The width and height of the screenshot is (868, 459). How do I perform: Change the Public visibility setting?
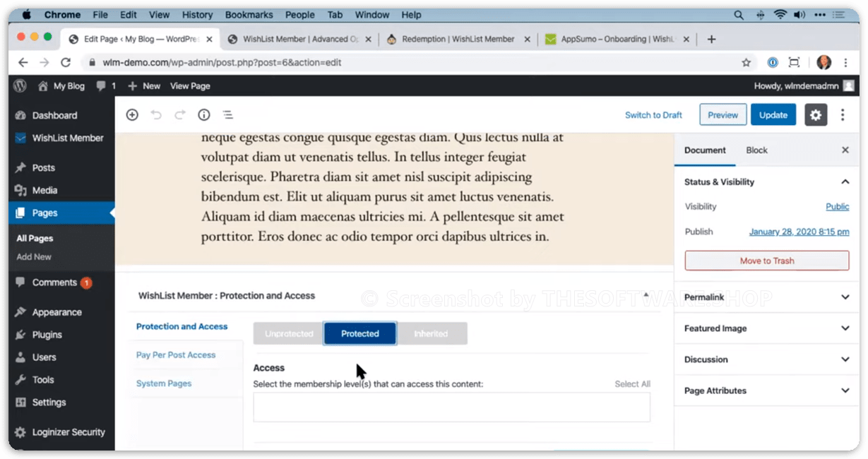(x=838, y=207)
